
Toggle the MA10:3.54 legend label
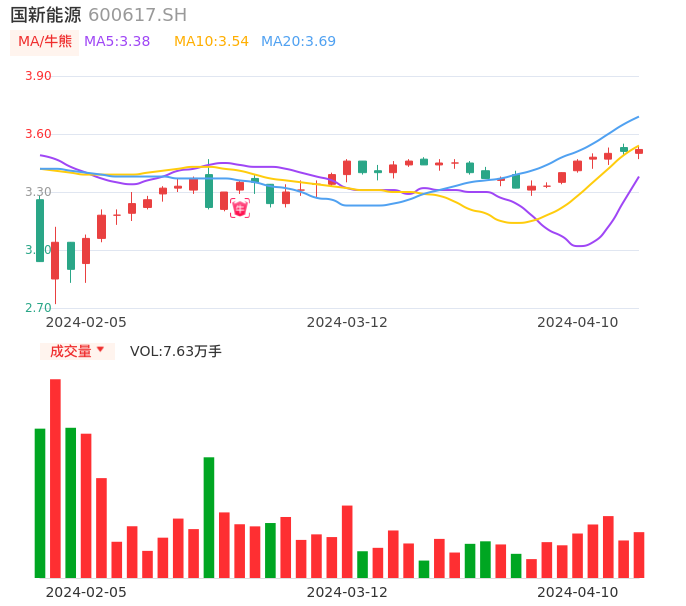click(211, 42)
